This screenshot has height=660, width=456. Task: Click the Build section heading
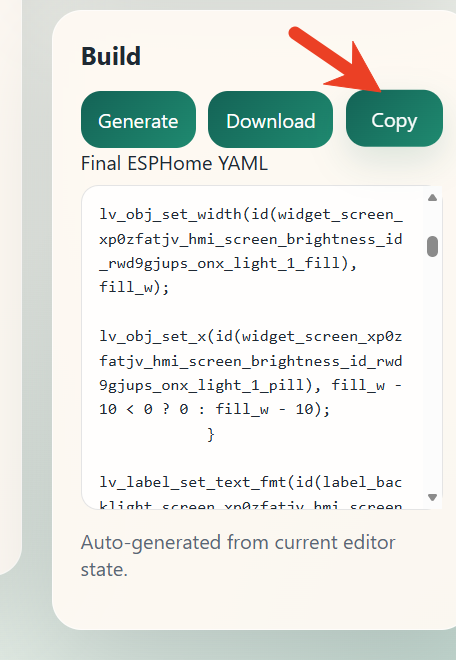pos(111,56)
